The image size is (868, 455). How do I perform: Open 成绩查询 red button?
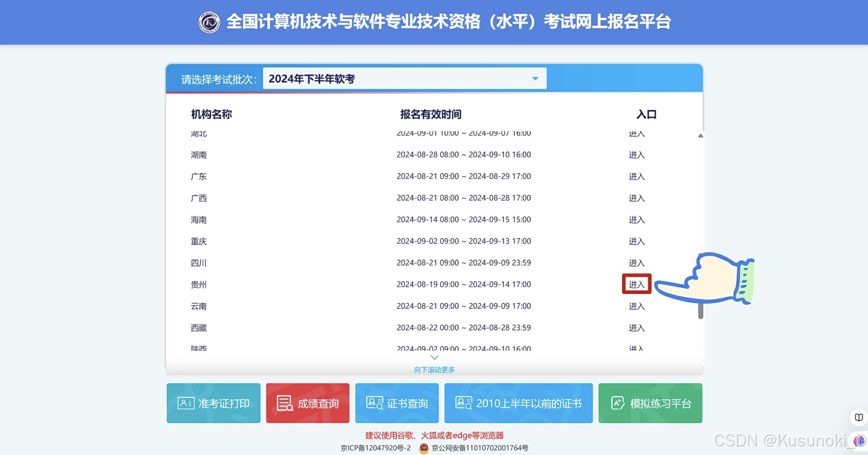pyautogui.click(x=308, y=403)
